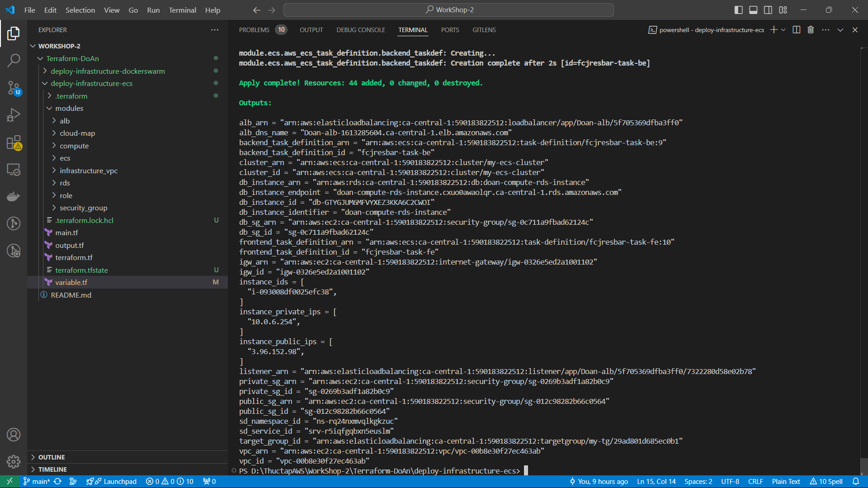Viewport: 868px width, 488px height.
Task: Maximize panel size chevron
Action: (x=840, y=30)
